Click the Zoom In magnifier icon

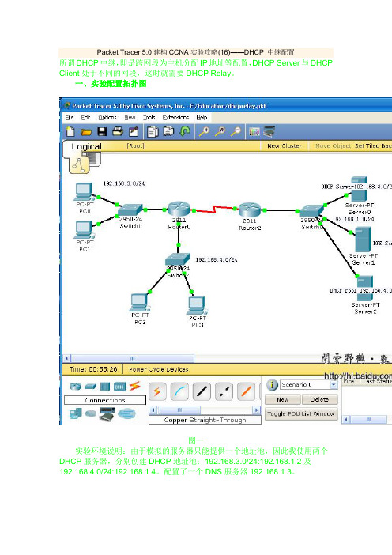click(204, 132)
